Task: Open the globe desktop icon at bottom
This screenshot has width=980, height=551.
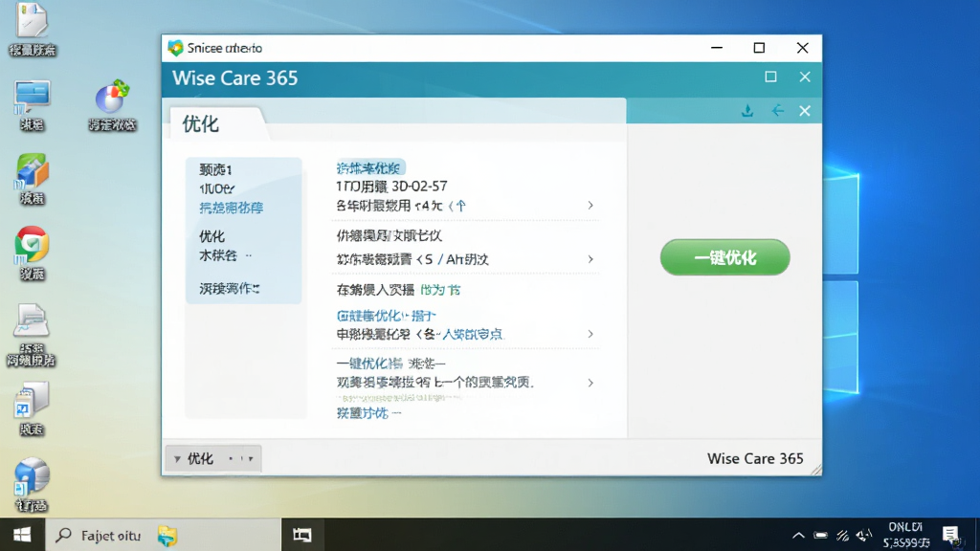Action: (32, 484)
